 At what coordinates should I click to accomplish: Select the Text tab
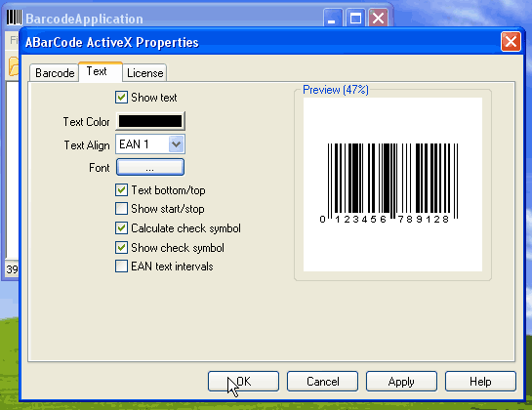coord(101,71)
